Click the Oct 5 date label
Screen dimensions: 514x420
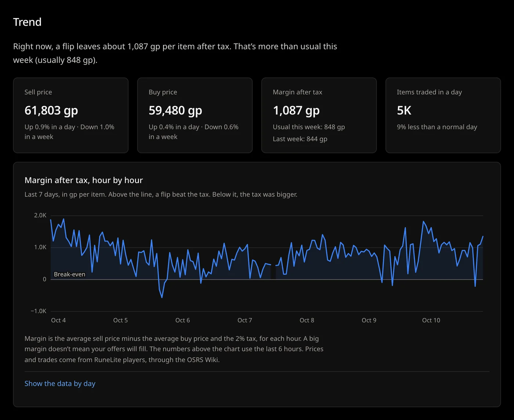coord(120,320)
